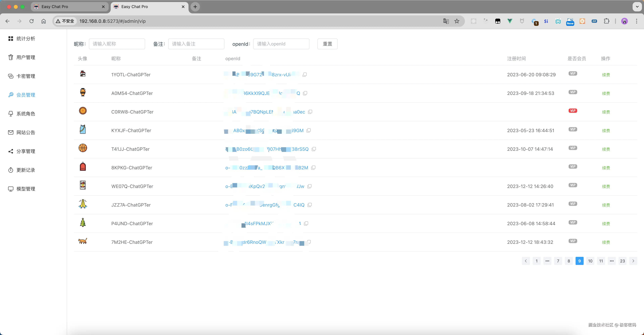Image resolution: width=644 pixels, height=335 pixels.
Task: Go to previous page with left chevron
Action: (526, 261)
